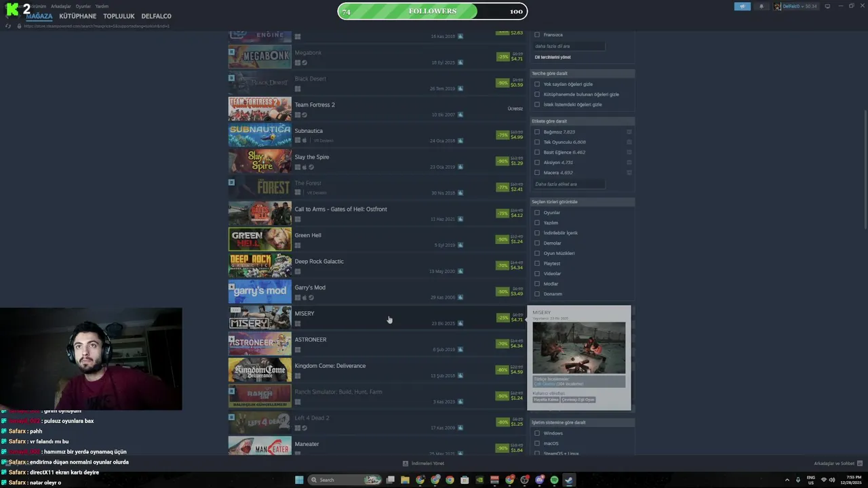Viewport: 868px width, 488px height.
Task: Show hidden system tray icons chevron
Action: tap(787, 480)
